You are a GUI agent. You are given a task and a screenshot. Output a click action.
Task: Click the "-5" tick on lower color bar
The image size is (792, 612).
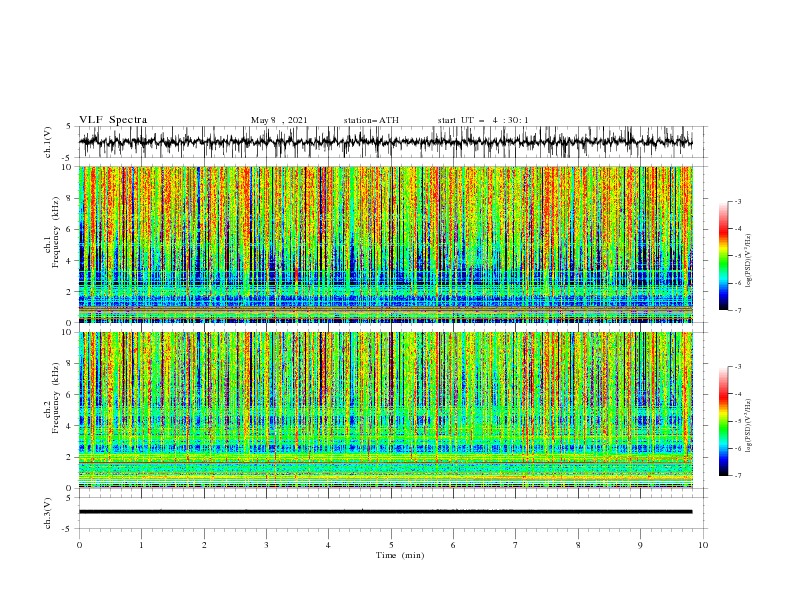pyautogui.click(x=737, y=421)
